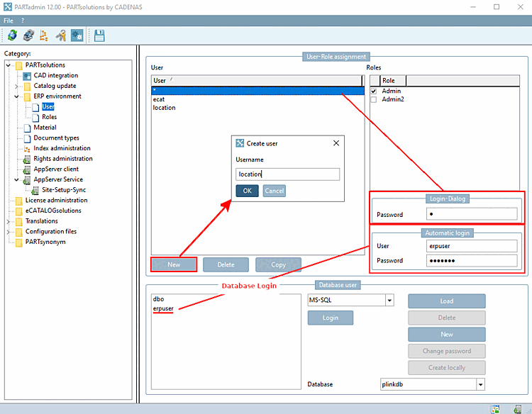Select the location user row
The image size is (532, 414).
[x=258, y=108]
